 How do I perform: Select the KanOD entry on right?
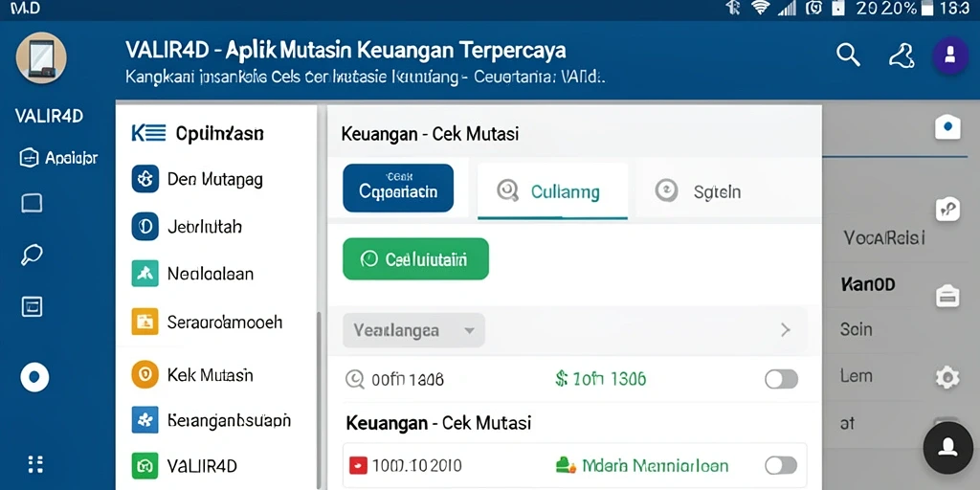[x=869, y=285]
